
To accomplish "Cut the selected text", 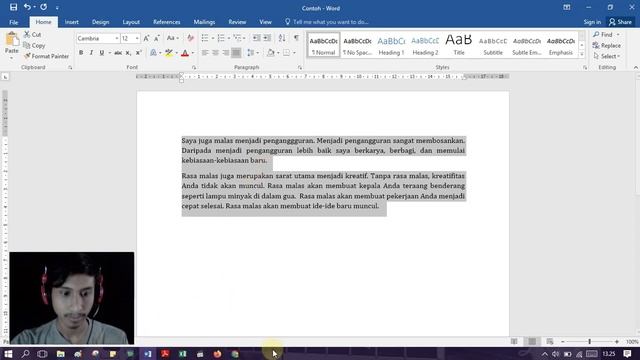I will (33, 35).
